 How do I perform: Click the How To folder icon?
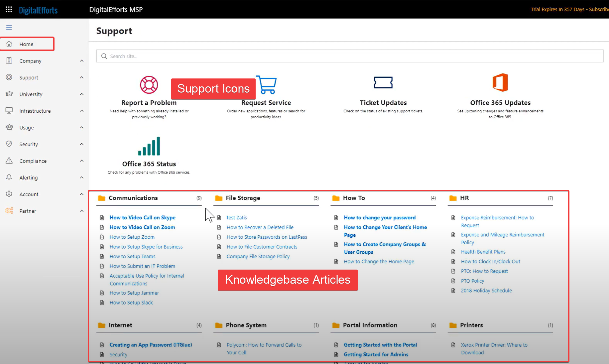336,198
